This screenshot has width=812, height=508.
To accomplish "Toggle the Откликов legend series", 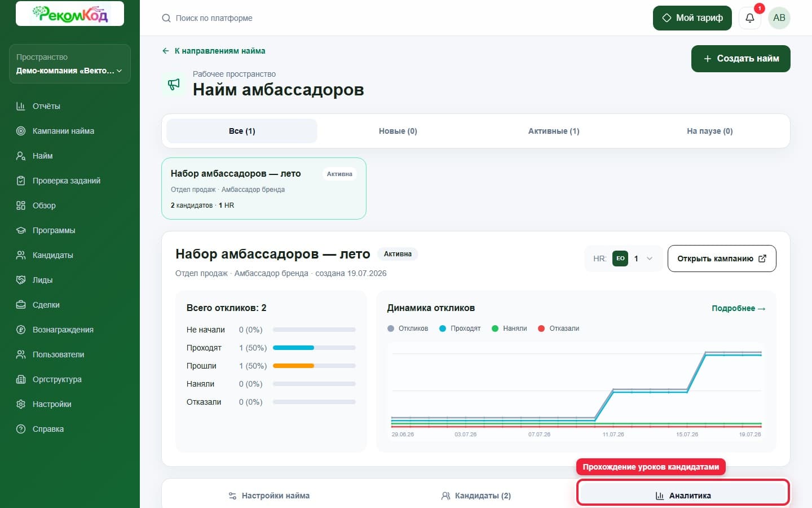I will (x=408, y=329).
